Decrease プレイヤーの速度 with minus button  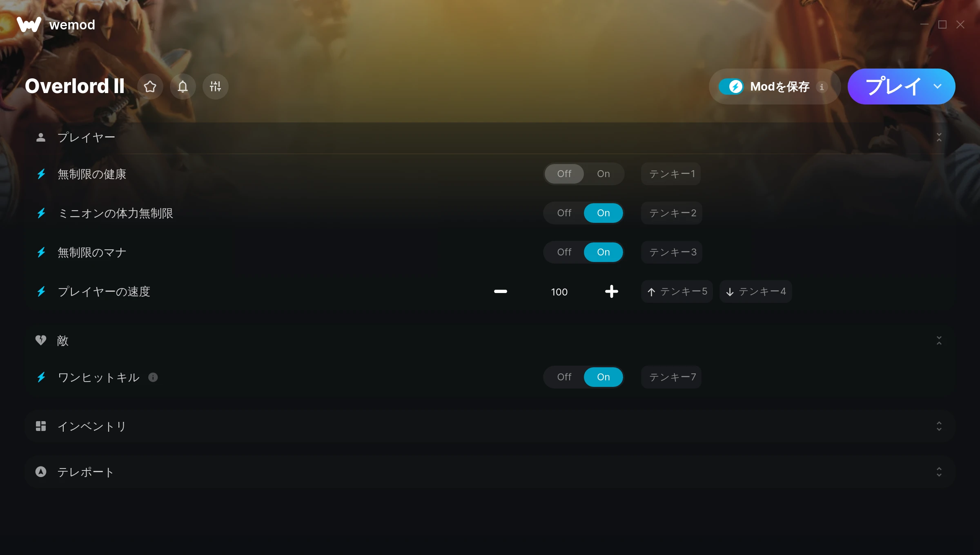(501, 291)
